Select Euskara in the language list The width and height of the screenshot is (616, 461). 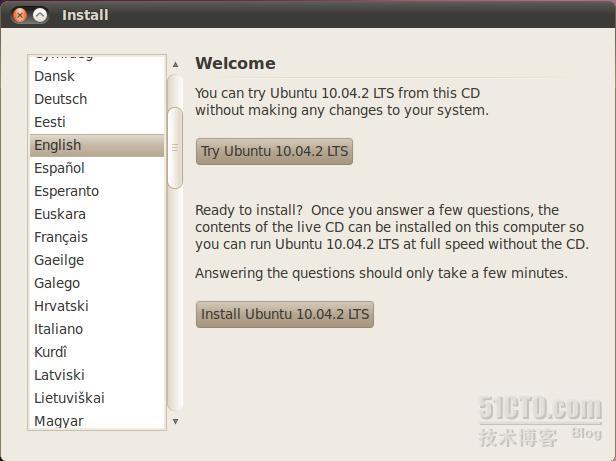point(97,214)
